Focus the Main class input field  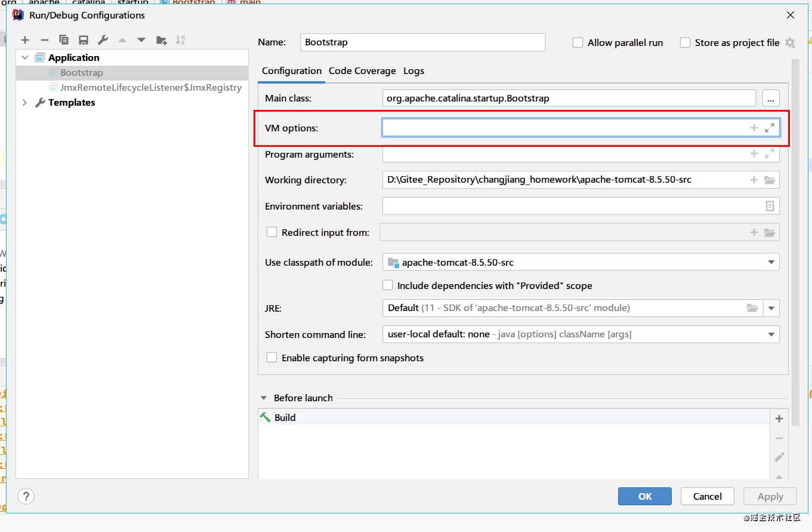569,99
